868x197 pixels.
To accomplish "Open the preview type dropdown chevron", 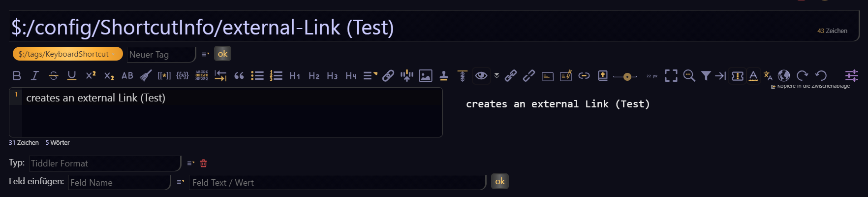I will 496,76.
